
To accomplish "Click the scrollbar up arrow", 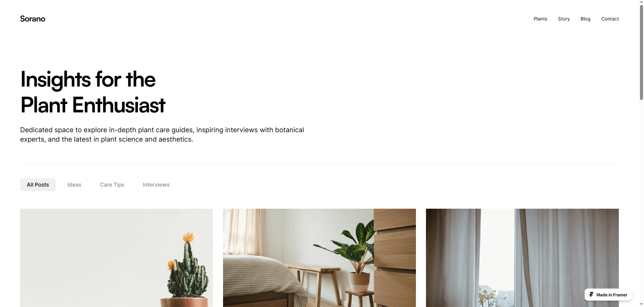I will [x=641, y=2].
